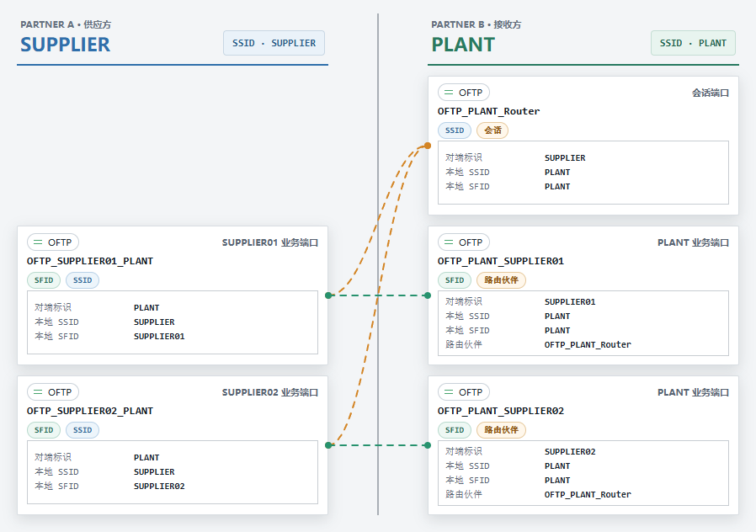Screen dimensions: 756x532
Task: Click PLANT 业务端口 label on OFTP_PLANT_SUPPLIER02 card
Action: (693, 393)
